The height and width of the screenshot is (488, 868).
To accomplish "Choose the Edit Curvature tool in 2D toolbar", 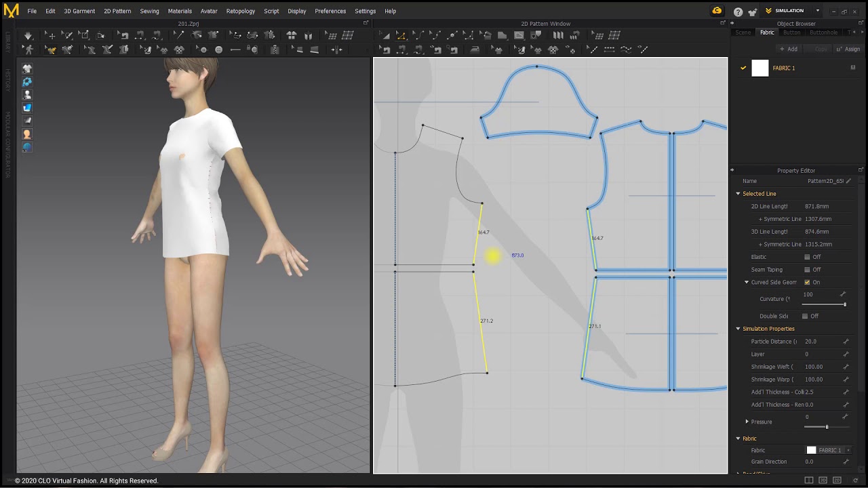I will pyautogui.click(x=418, y=35).
